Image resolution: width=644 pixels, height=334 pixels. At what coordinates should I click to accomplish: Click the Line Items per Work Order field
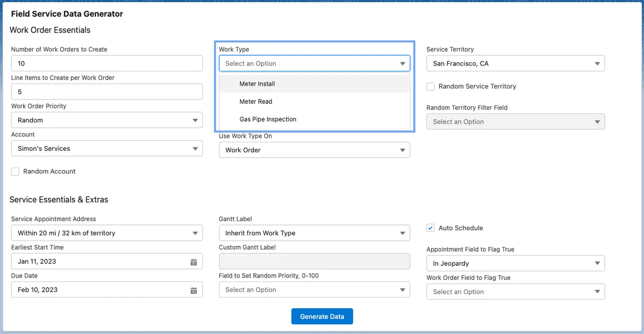(x=107, y=92)
